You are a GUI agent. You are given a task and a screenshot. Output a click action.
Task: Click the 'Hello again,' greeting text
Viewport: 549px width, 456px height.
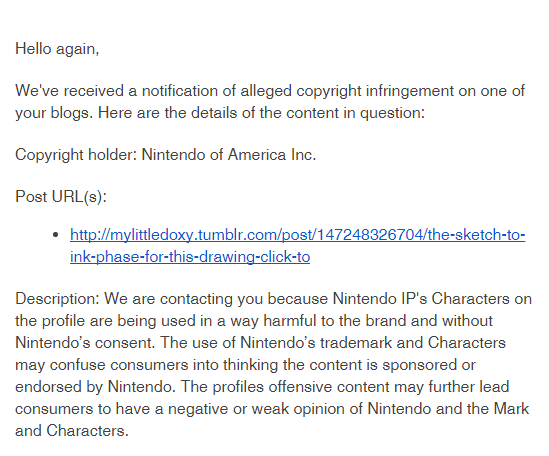(x=57, y=49)
